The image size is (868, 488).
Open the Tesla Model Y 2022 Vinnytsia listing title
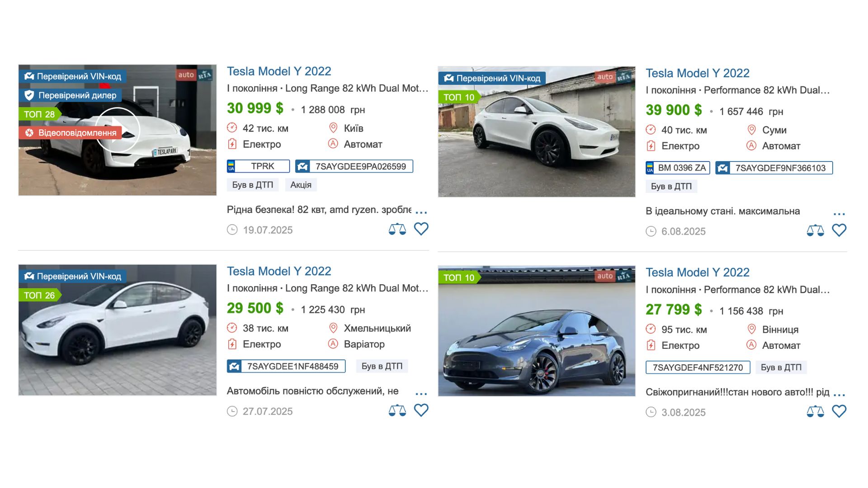pyautogui.click(x=697, y=272)
